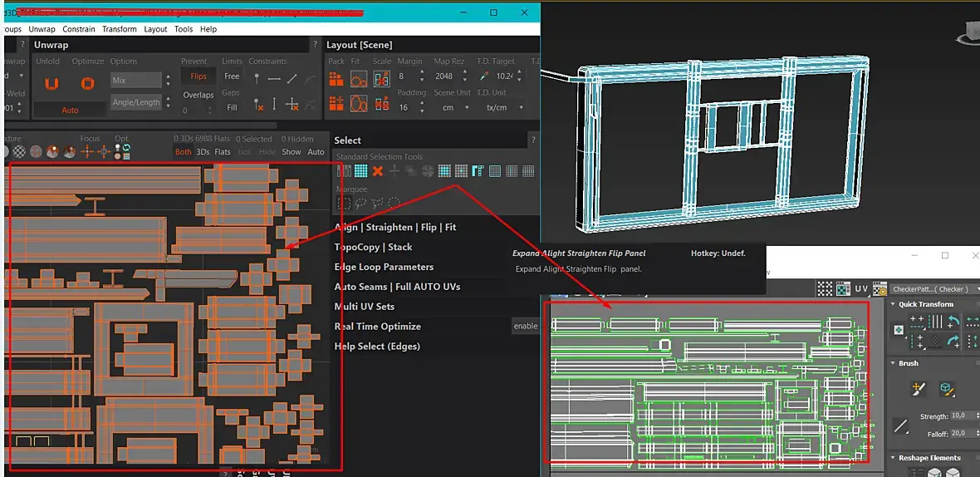Click the T.D. Target eyedropper icon
Image resolution: width=980 pixels, height=477 pixels.
[483, 76]
